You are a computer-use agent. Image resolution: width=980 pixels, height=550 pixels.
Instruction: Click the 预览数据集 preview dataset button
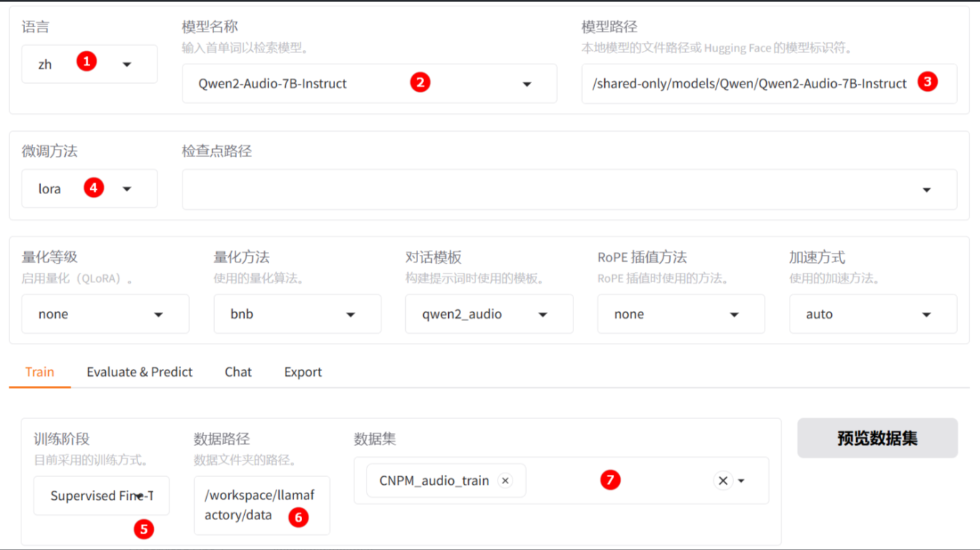pyautogui.click(x=878, y=438)
